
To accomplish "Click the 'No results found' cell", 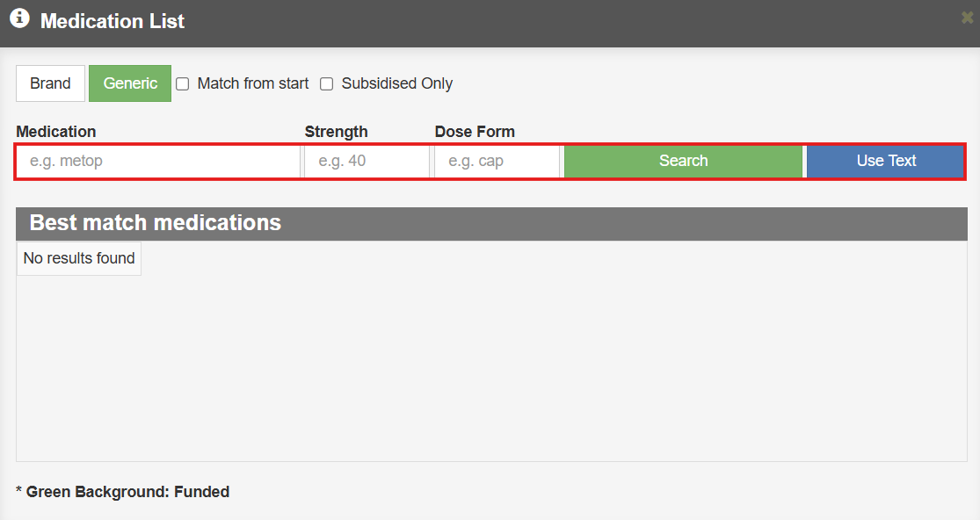I will pos(79,258).
